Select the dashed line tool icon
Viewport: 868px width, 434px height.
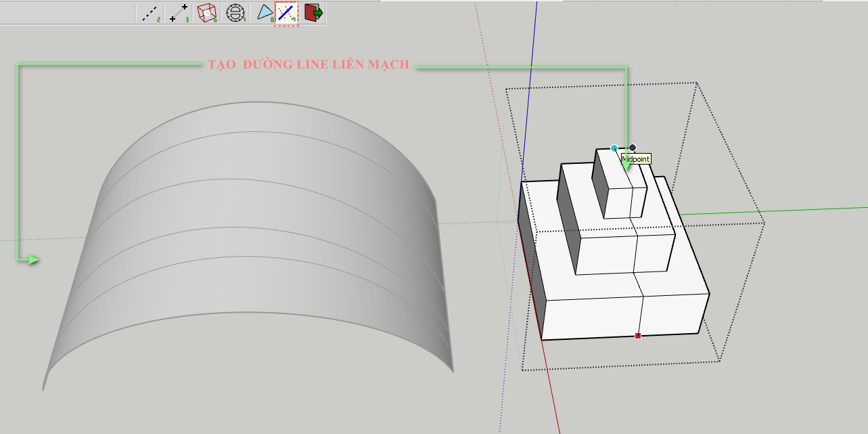pyautogui.click(x=150, y=13)
